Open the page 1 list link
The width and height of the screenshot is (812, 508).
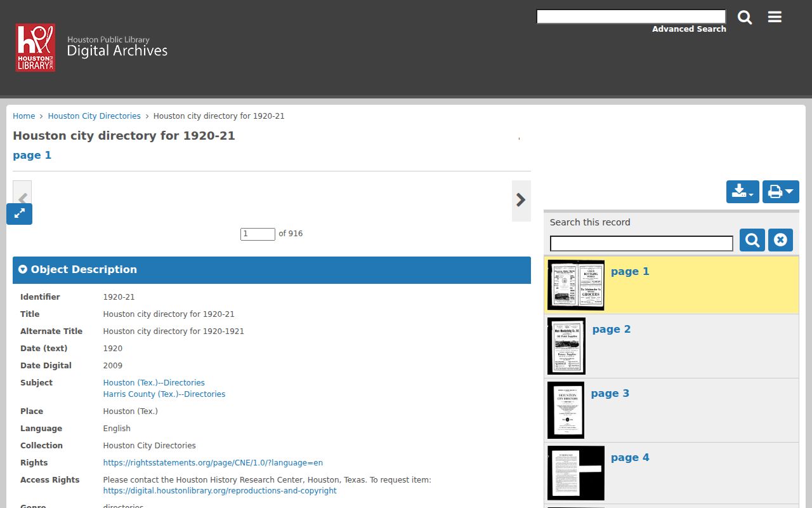tap(630, 272)
